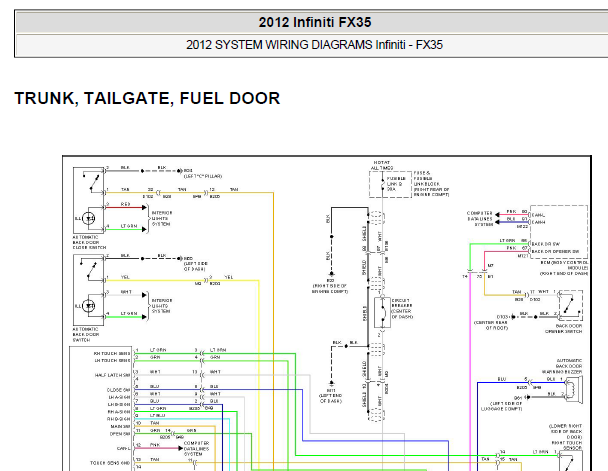Viewport: 608px width, 471px height.
Task: Click the '2012 Infiniti FX35' page title
Action: point(315,22)
